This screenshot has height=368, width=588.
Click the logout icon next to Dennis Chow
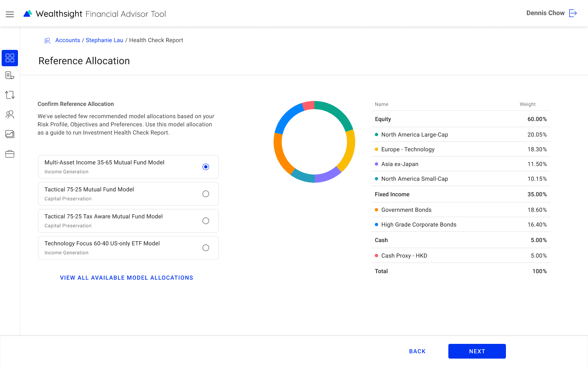click(x=573, y=13)
